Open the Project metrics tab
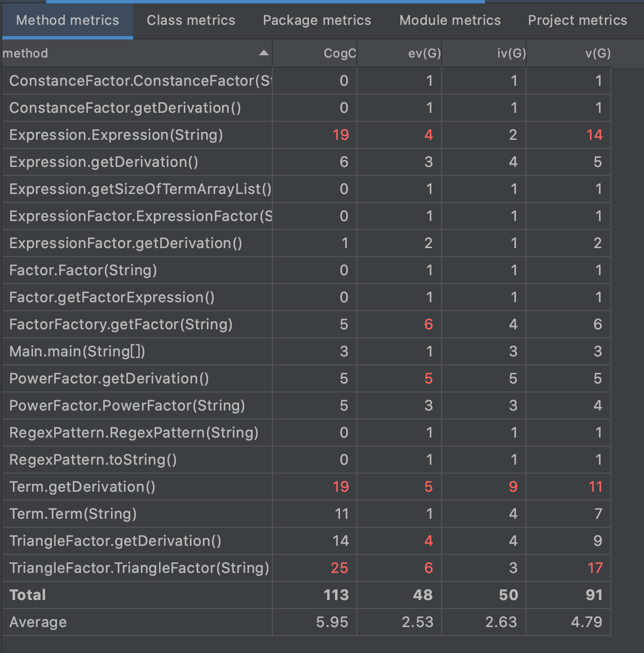 577,20
